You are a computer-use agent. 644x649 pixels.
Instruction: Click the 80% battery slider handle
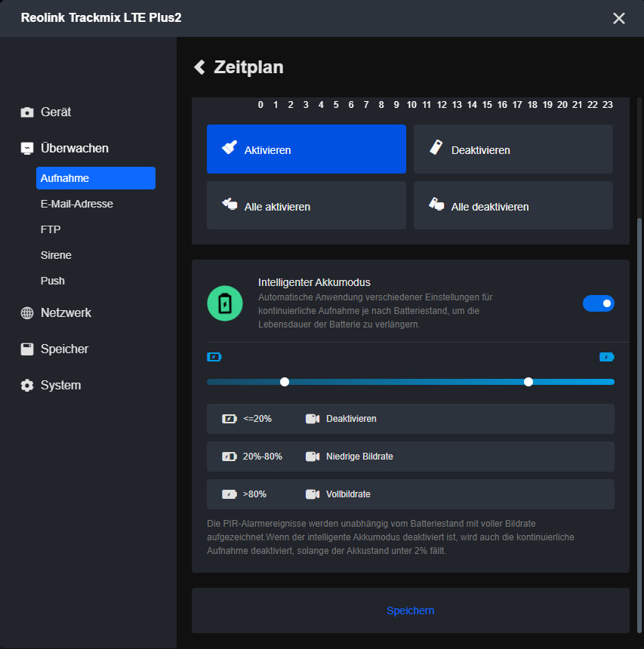click(528, 382)
